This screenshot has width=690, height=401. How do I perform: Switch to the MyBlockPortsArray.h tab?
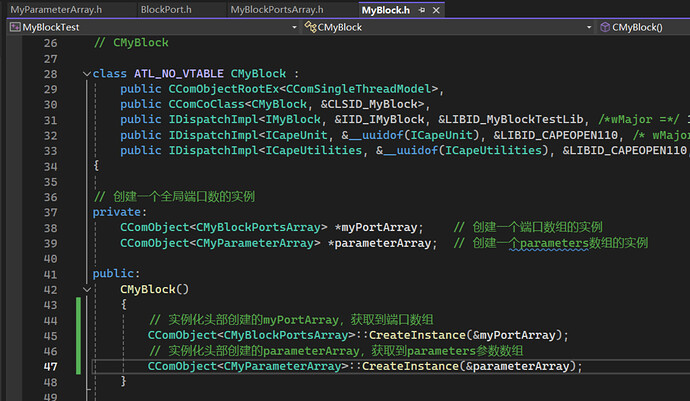click(277, 10)
